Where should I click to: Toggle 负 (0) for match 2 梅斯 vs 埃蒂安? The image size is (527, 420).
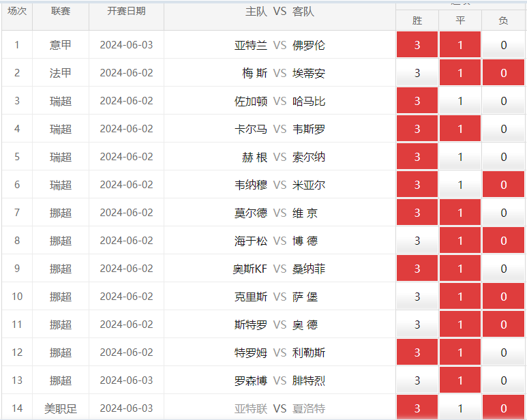tap(503, 72)
